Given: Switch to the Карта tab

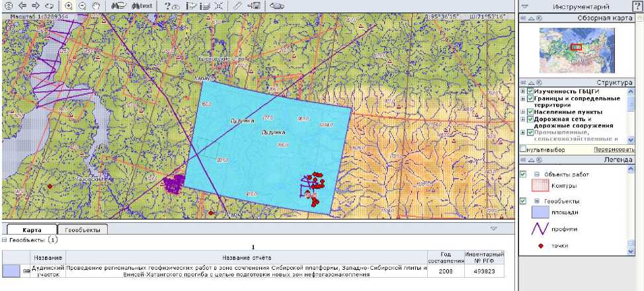Looking at the screenshot, I should 32,229.
